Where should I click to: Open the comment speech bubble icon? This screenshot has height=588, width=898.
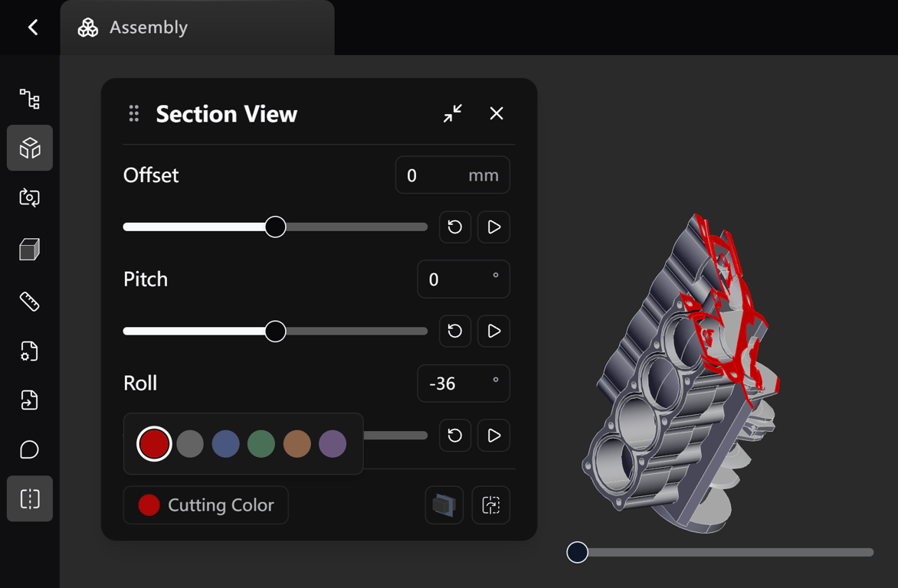click(x=30, y=449)
